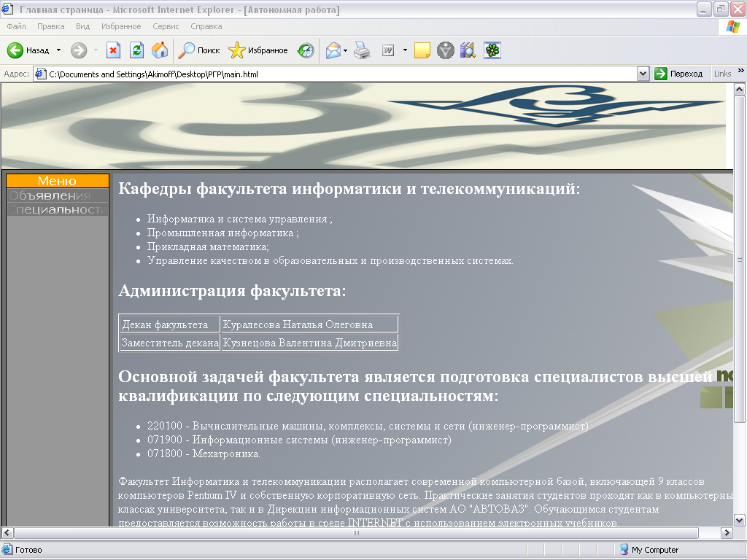The image size is (747, 560).
Task: Click the Research books icon
Action: click(x=468, y=50)
